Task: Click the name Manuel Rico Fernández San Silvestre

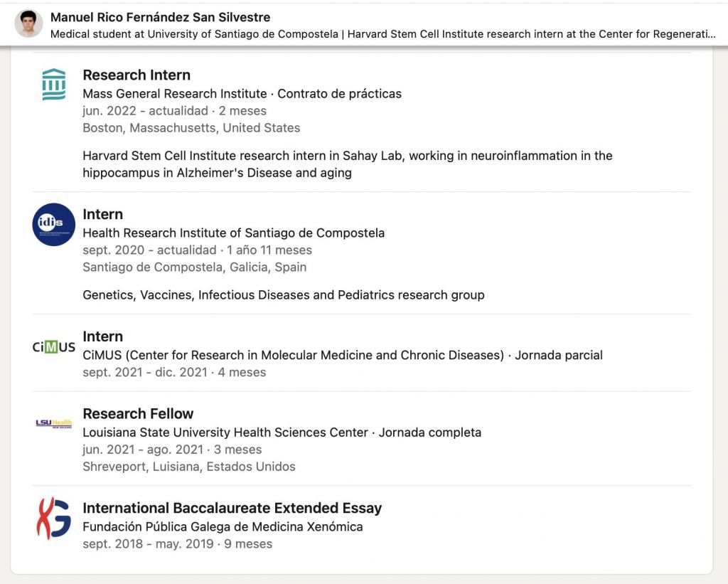Action: [x=160, y=17]
